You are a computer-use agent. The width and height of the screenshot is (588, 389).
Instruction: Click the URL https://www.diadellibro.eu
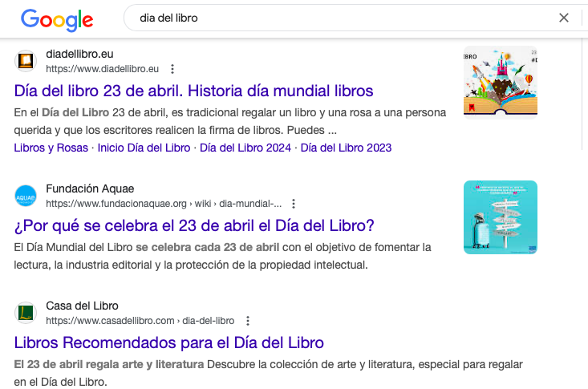coord(103,69)
